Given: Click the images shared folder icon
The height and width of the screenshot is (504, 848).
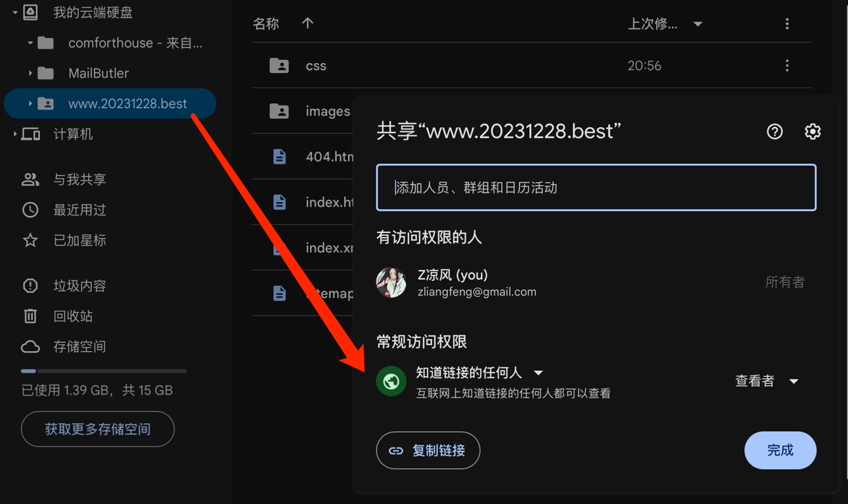Looking at the screenshot, I should (x=279, y=111).
